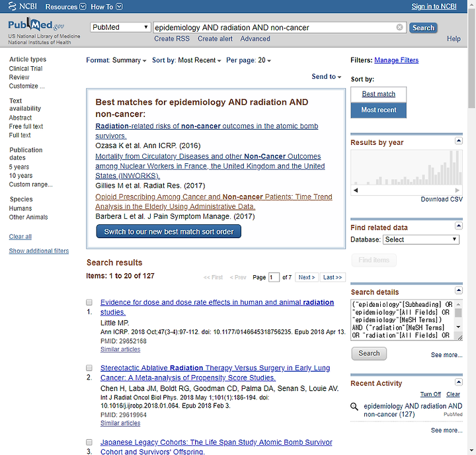This screenshot has width=476, height=455.
Task: Collapse the Recent Activity panel
Action: tap(458, 382)
